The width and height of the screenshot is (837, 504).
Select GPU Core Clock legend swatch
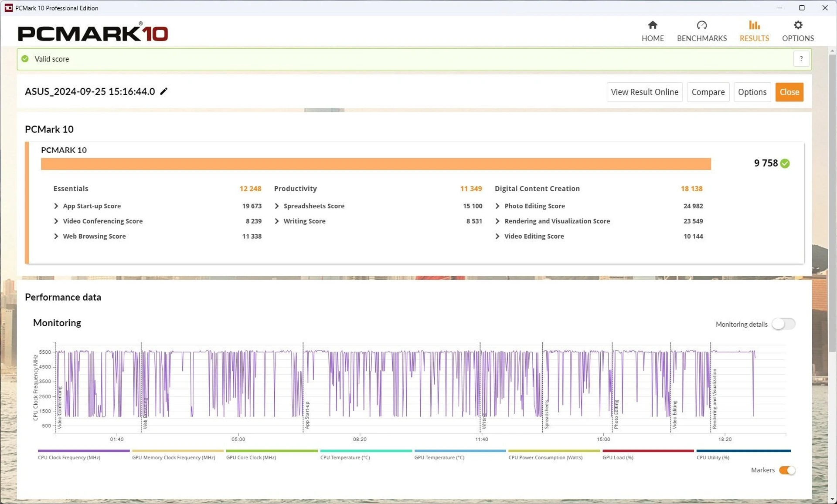(272, 451)
